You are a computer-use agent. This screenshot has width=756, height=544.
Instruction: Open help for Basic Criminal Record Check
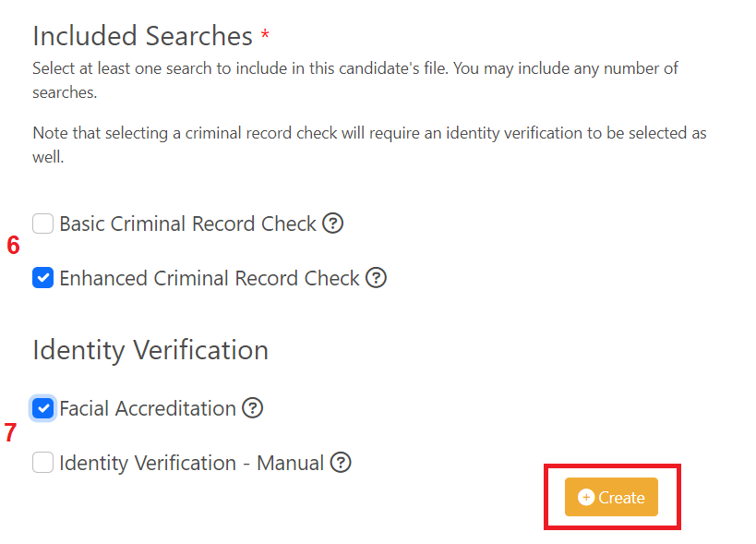pyautogui.click(x=332, y=224)
